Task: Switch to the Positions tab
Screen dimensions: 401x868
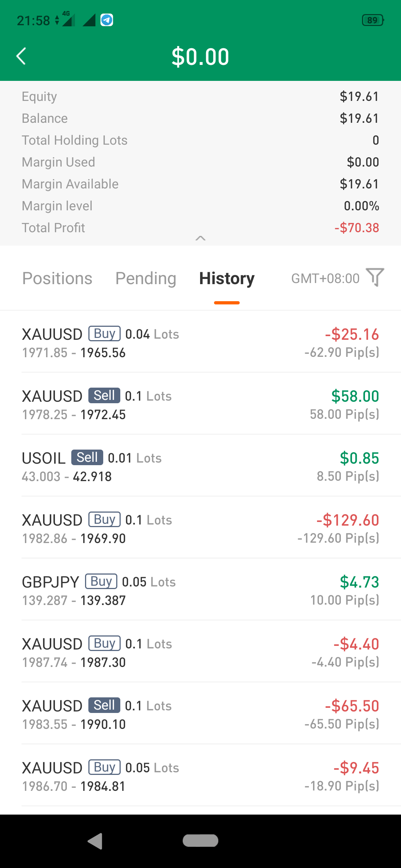Action: click(57, 278)
